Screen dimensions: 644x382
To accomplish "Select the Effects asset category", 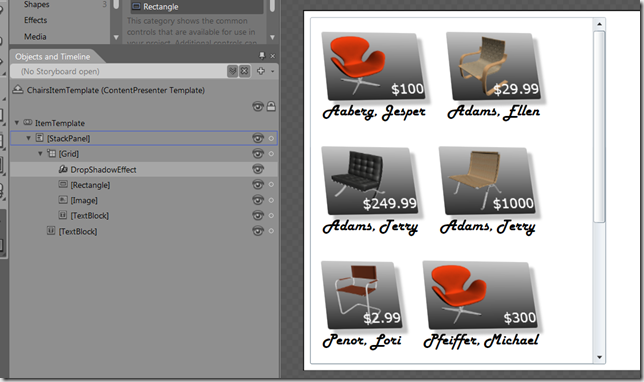I will point(35,20).
